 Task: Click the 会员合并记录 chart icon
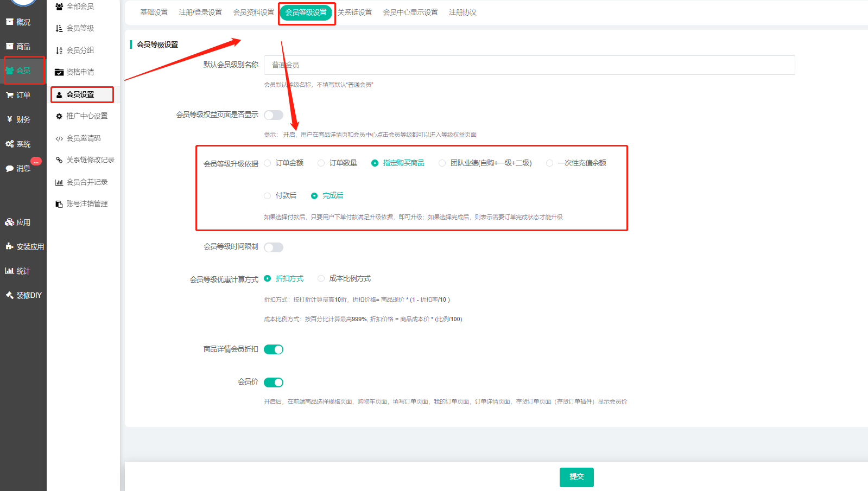59,182
